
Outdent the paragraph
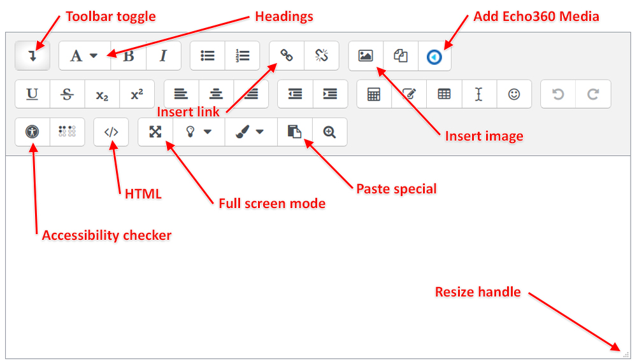point(295,94)
